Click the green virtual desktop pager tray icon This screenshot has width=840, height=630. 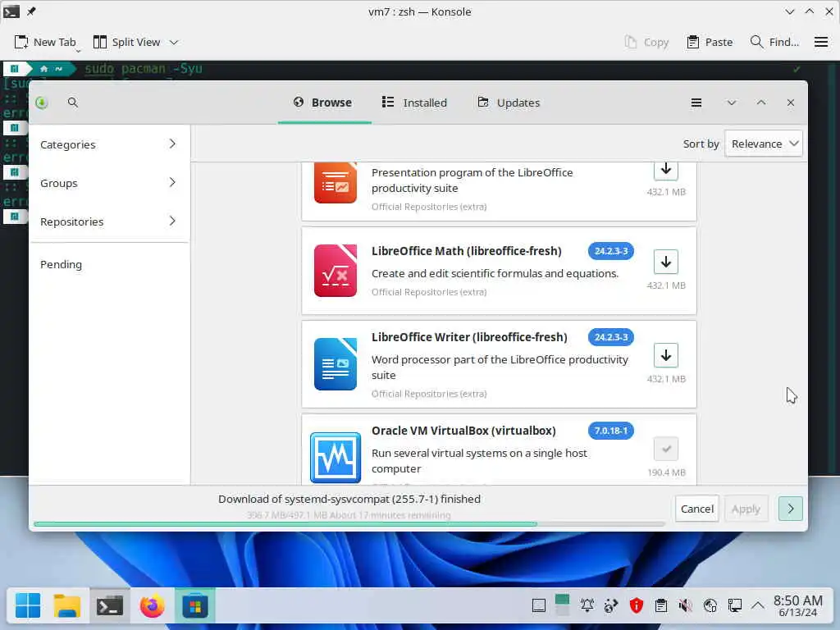tap(563, 605)
